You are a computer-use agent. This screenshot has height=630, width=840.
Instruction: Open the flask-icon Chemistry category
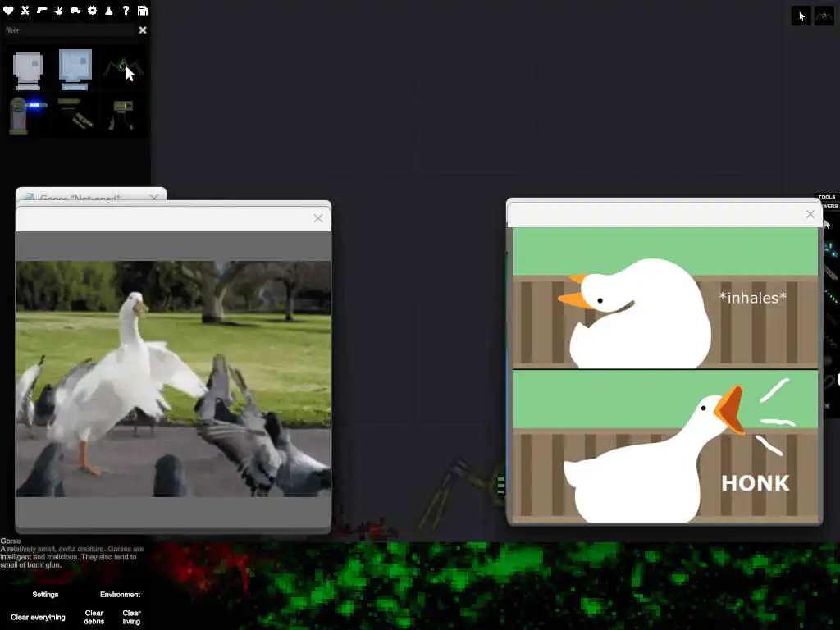pyautogui.click(x=109, y=10)
